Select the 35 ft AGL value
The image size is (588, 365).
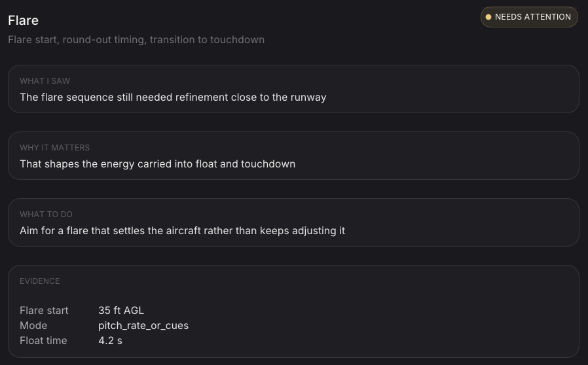(121, 310)
